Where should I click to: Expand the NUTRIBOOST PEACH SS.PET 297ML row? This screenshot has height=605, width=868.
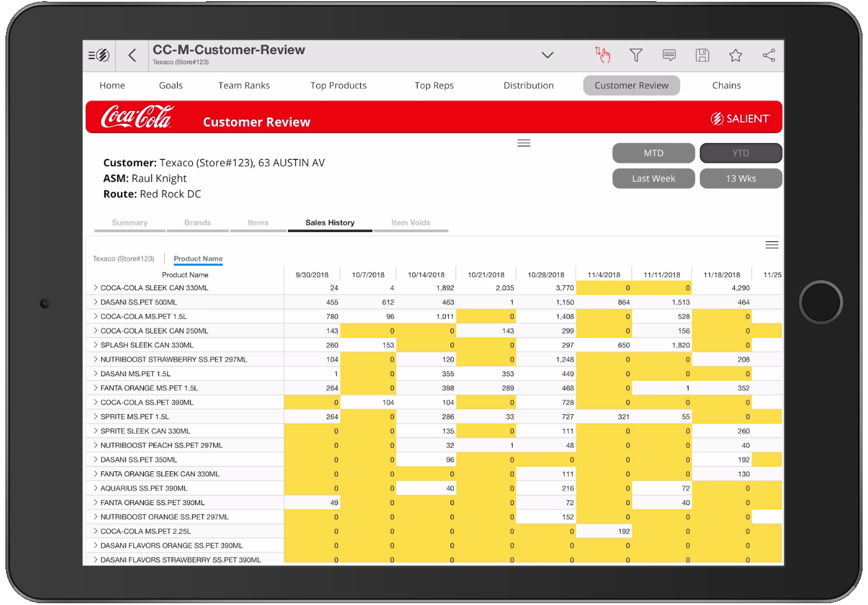(95, 445)
